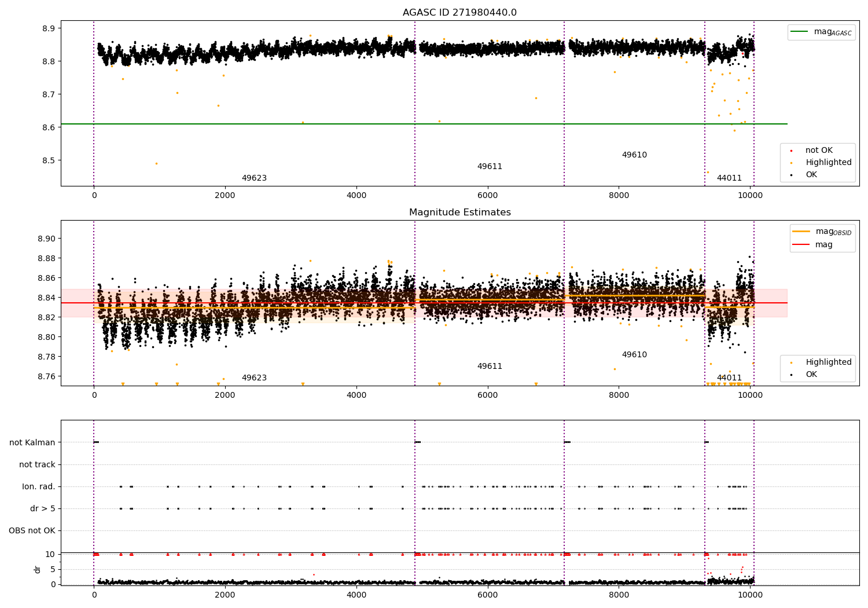Click the 4000 x-tick under the middle plot
The height and width of the screenshot is (608, 868).
click(x=356, y=395)
